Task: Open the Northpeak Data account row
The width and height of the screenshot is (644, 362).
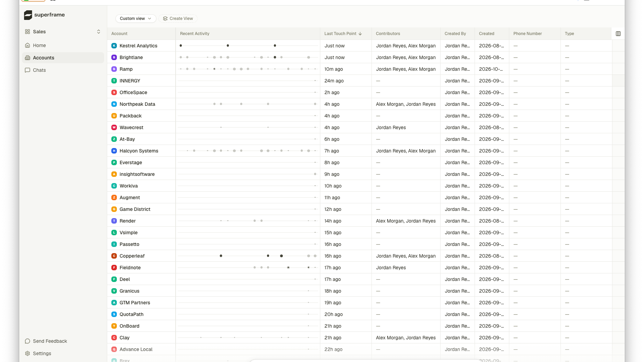Action: click(x=137, y=104)
